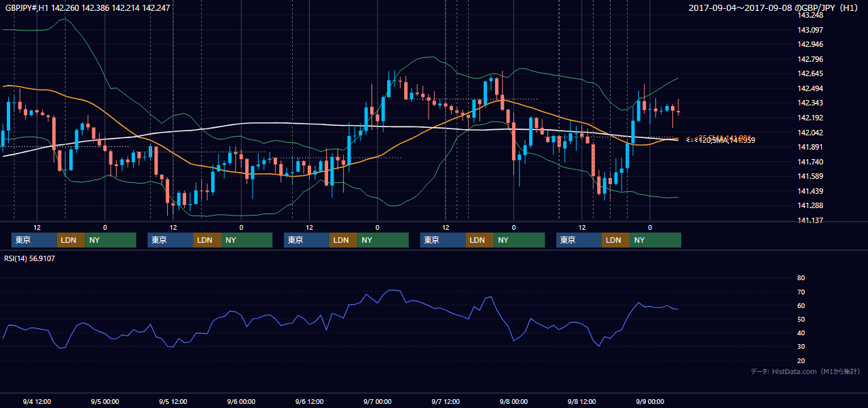Select the 9/9 00:00 date axis label
Screen dimensions: 868x408
point(650,401)
